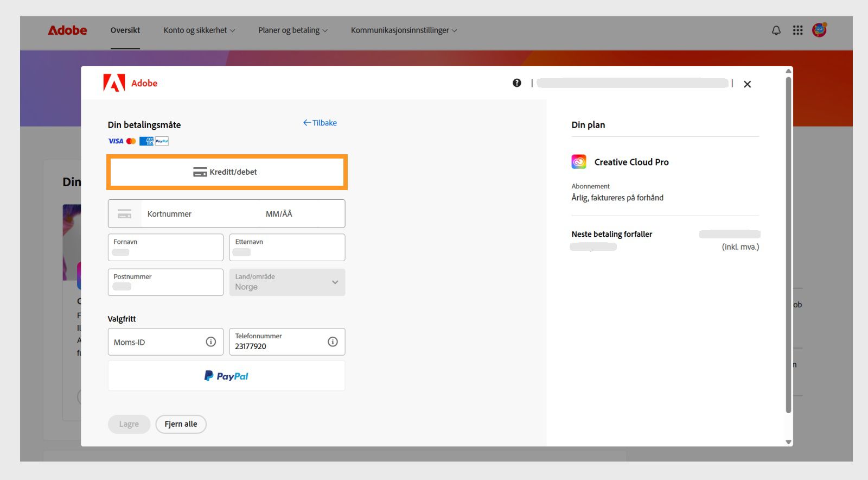Expand the Planer og betaling menu

point(293,30)
